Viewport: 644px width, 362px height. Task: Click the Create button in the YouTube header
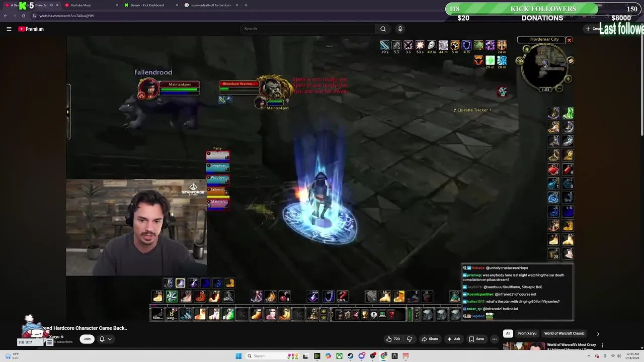[593, 29]
